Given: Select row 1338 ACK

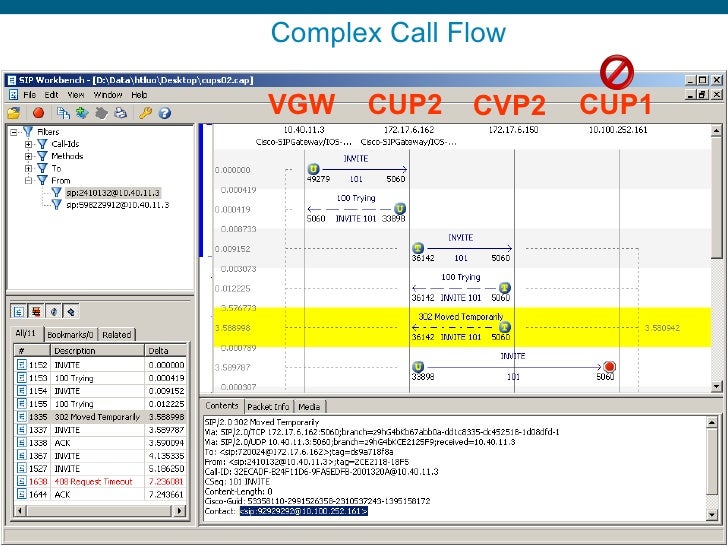Looking at the screenshot, I should (x=100, y=442).
